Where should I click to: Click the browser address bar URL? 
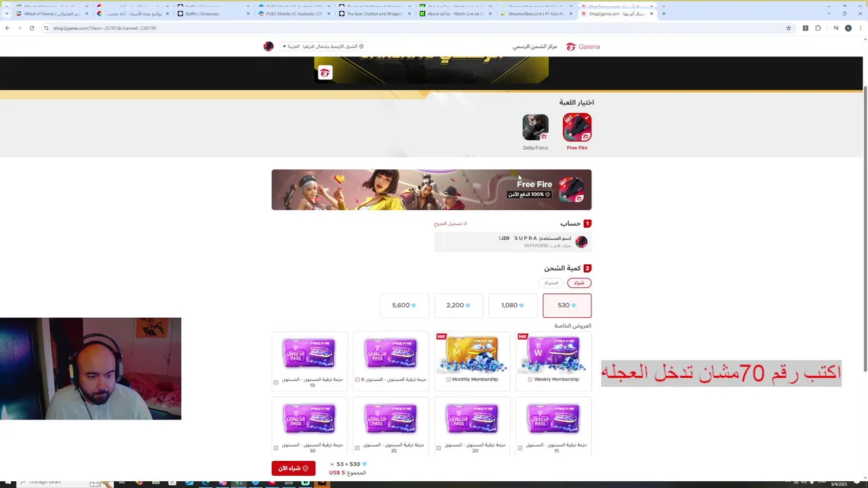pyautogui.click(x=104, y=28)
